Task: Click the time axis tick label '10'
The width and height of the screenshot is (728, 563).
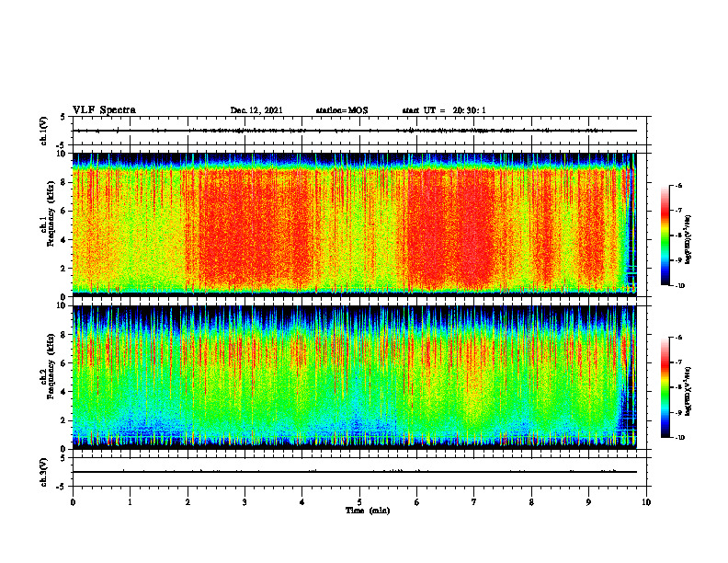Action: pos(646,502)
